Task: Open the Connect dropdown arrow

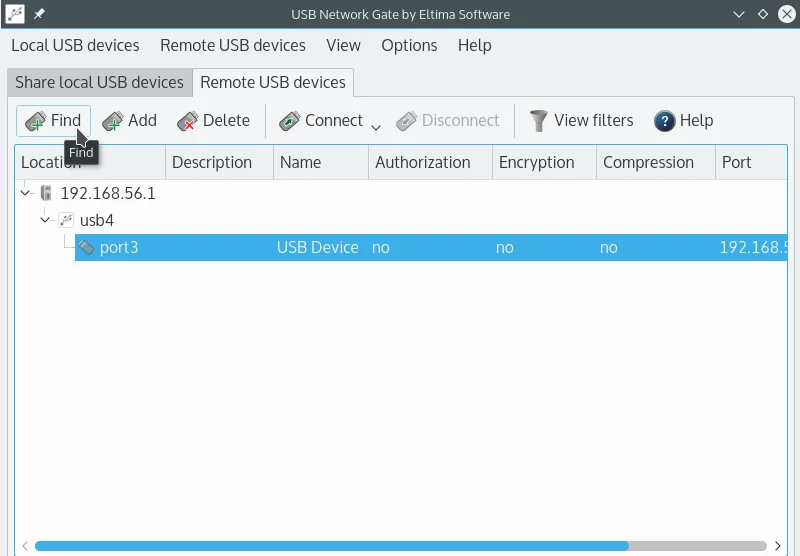Action: [x=376, y=127]
